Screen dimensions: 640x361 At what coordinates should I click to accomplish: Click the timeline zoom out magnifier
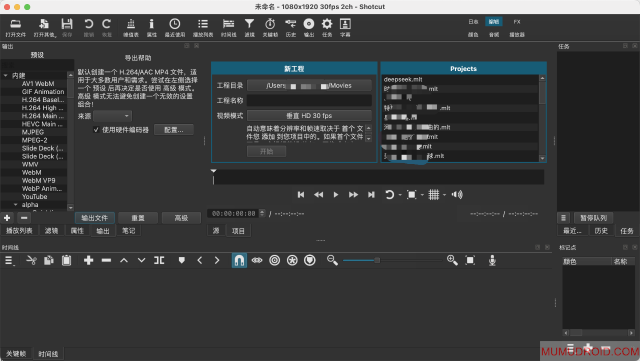tap(332, 260)
